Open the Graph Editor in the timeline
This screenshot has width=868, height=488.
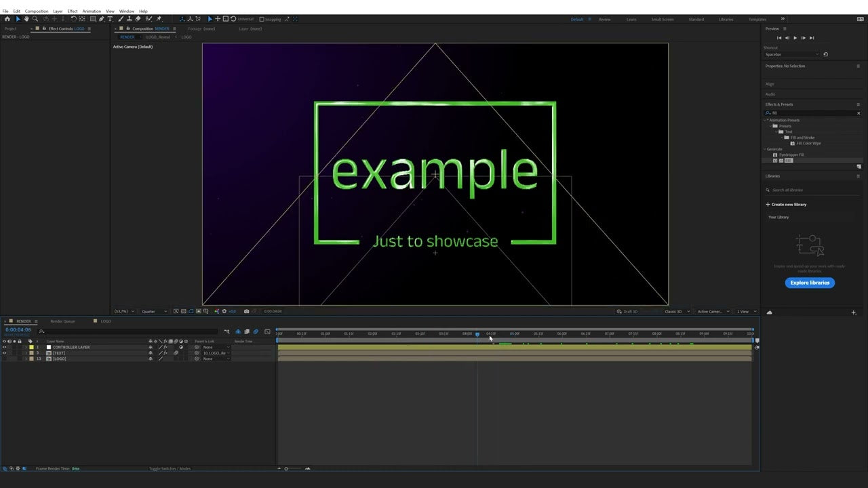(x=268, y=331)
